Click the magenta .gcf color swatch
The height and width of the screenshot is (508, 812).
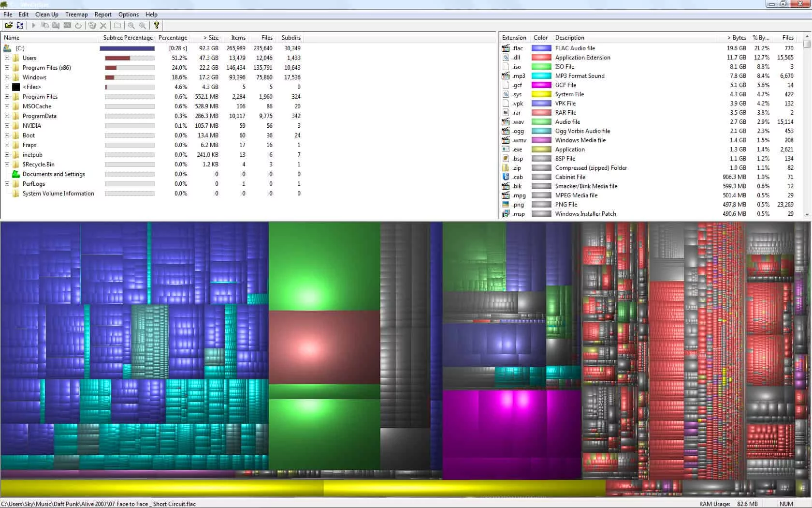541,85
